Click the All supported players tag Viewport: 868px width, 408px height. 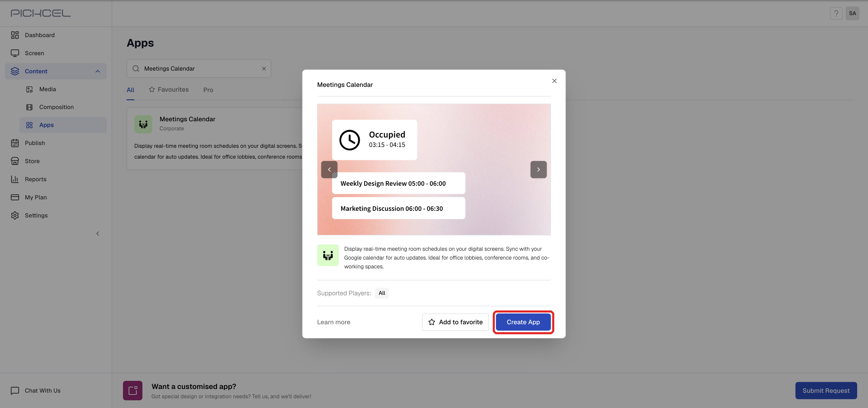click(382, 293)
